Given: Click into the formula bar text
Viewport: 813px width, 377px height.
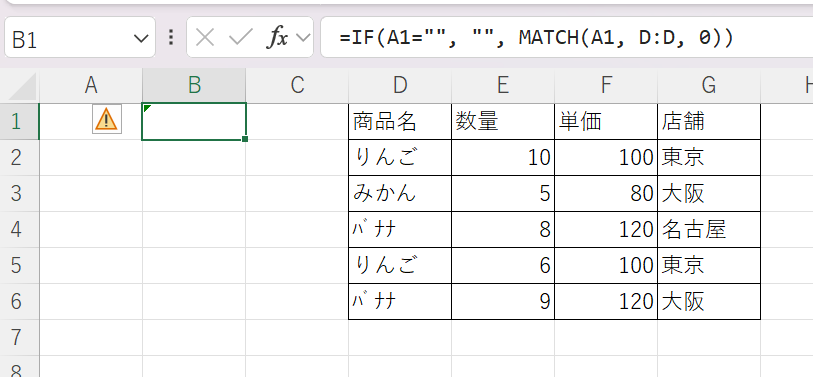Looking at the screenshot, I should 537,37.
